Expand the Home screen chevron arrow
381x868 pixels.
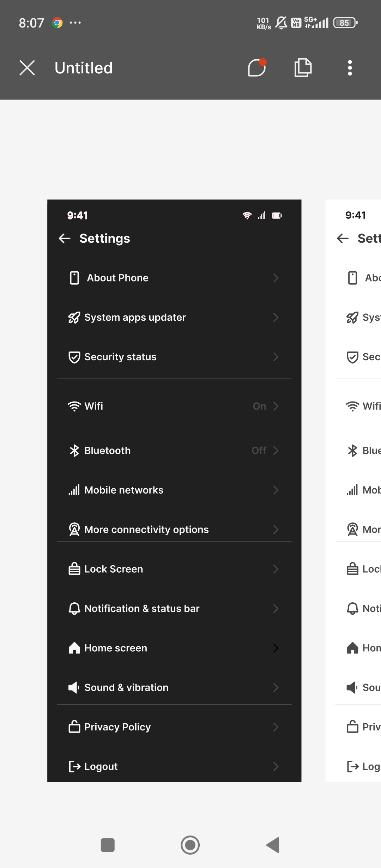point(276,648)
